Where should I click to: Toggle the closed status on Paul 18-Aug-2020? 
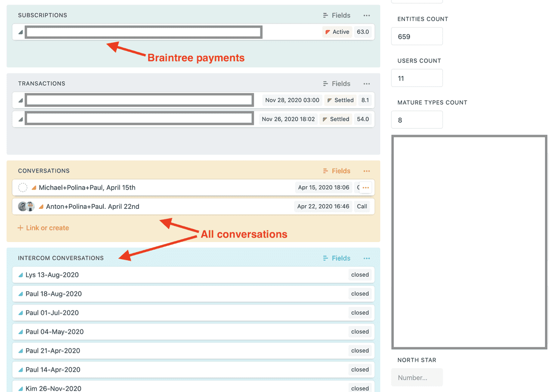tap(360, 294)
